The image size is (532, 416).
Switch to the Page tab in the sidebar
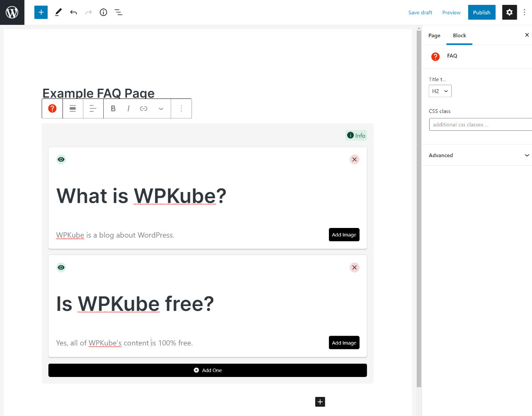pos(434,35)
